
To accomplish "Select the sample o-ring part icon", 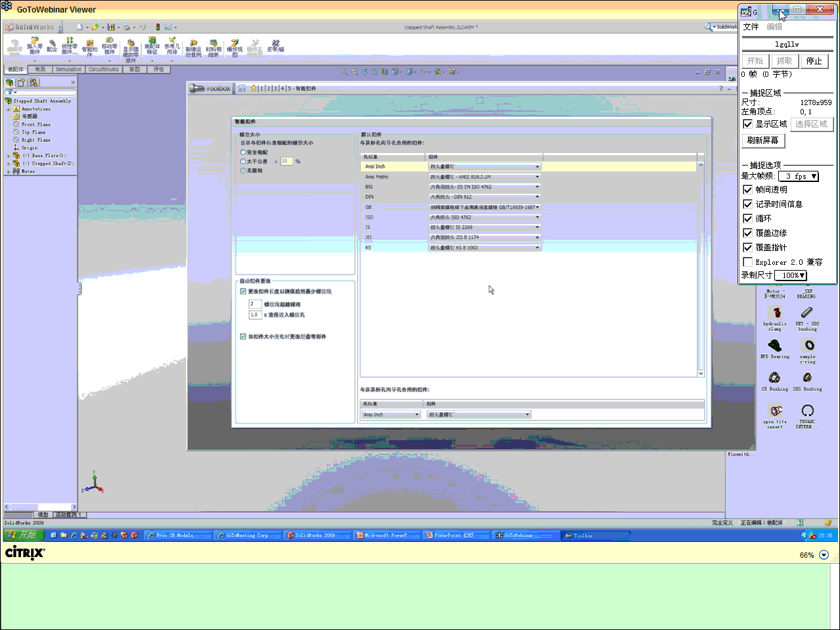I will click(808, 345).
